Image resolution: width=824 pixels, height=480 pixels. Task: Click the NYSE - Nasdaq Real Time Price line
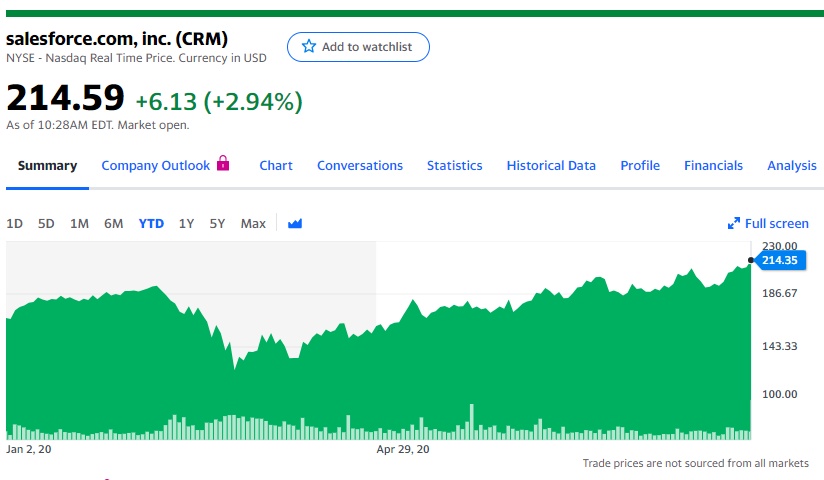pyautogui.click(x=137, y=58)
